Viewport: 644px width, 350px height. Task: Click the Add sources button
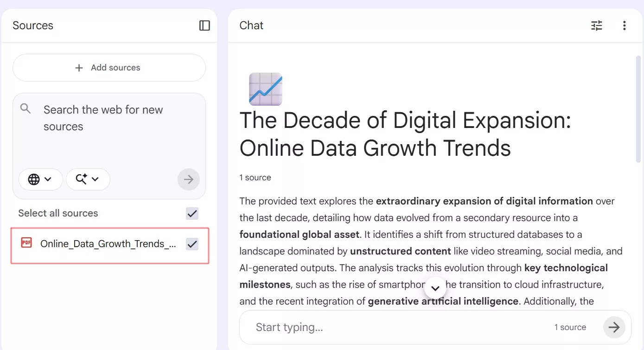[109, 67]
